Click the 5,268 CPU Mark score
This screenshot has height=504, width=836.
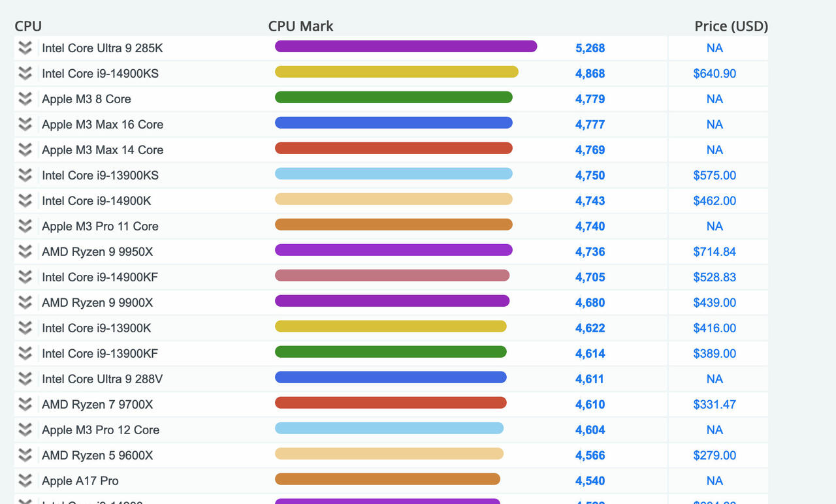[590, 48]
